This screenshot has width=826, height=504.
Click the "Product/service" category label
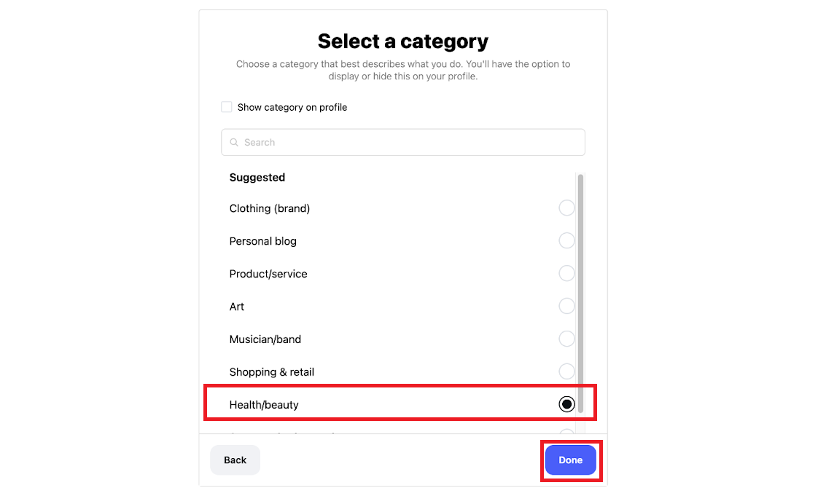pyautogui.click(x=268, y=274)
